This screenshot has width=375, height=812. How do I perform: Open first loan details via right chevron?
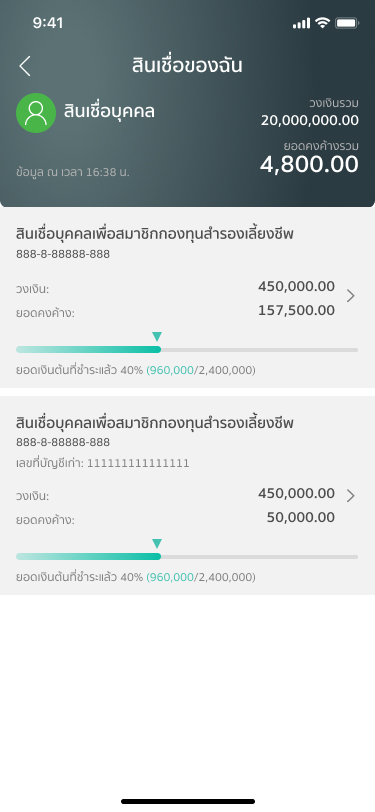[x=351, y=296]
